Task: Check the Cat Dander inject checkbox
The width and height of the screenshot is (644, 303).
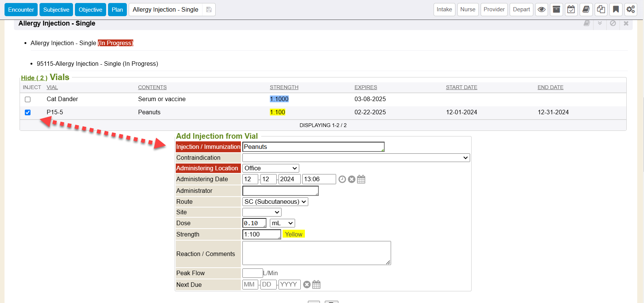Action: pos(28,100)
